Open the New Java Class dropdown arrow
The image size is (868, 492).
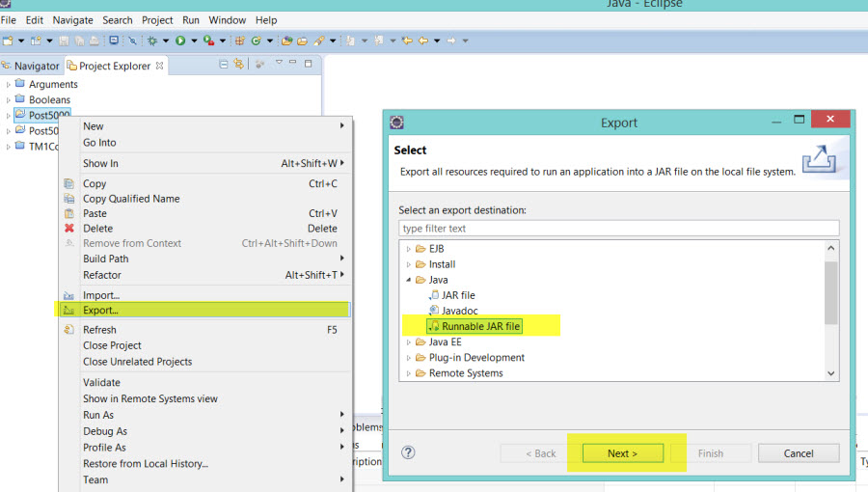coord(270,41)
